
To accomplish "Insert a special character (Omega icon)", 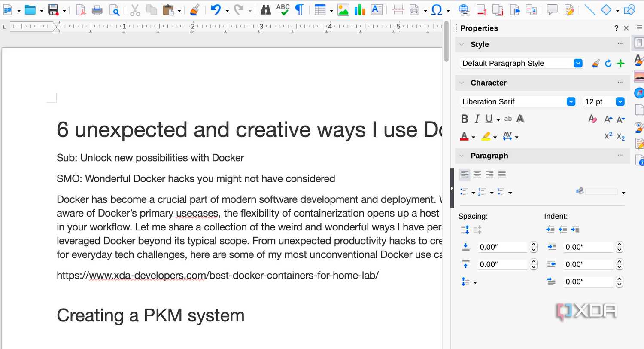I will 437,9.
